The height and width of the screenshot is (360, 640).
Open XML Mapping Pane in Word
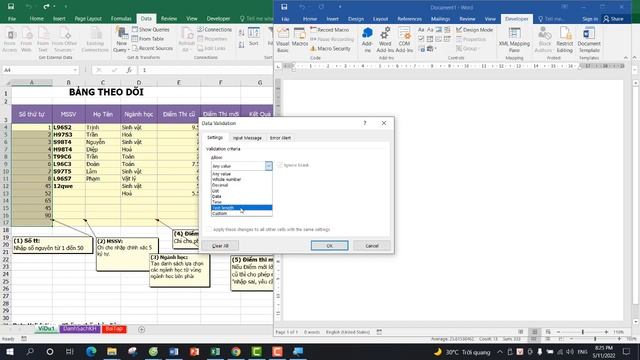coord(514,40)
